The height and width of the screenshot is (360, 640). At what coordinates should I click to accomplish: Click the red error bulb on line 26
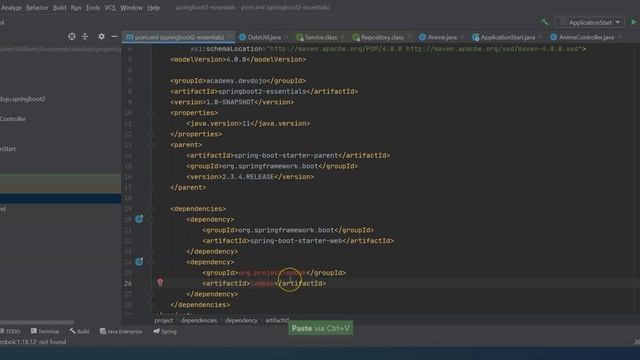(x=160, y=282)
